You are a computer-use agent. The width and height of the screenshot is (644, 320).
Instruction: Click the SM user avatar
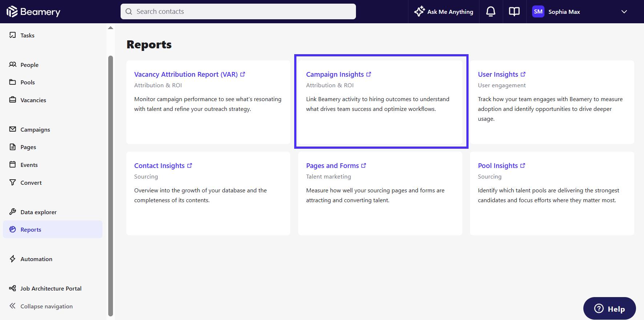coord(538,12)
